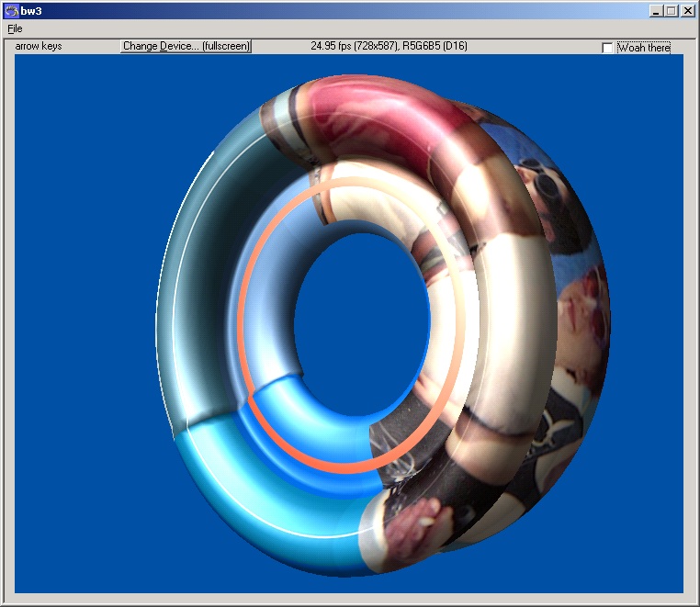Click the bw3 application icon in title bar
Image resolution: width=700 pixels, height=607 pixels.
tap(11, 11)
